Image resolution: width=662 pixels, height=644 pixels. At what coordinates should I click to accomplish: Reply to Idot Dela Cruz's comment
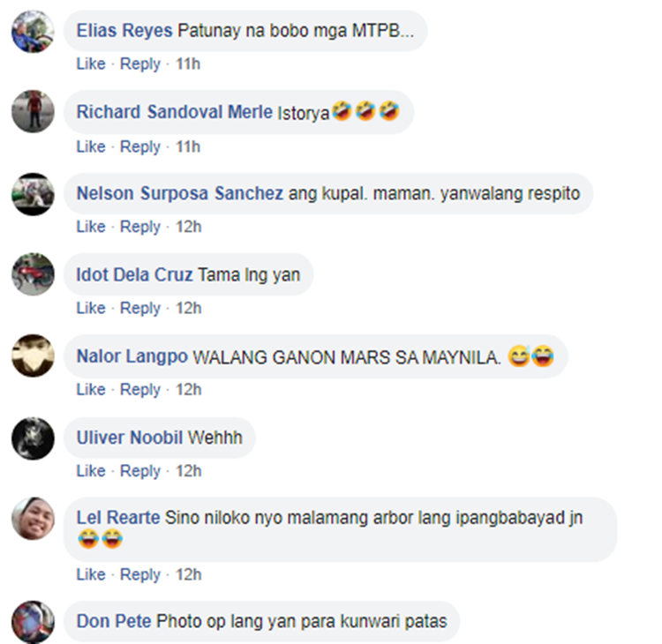(x=140, y=308)
